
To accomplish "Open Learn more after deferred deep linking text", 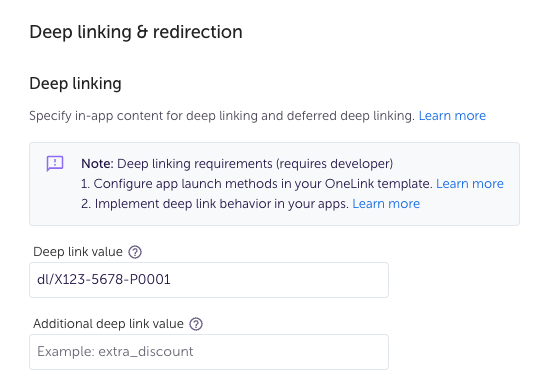I will [452, 115].
